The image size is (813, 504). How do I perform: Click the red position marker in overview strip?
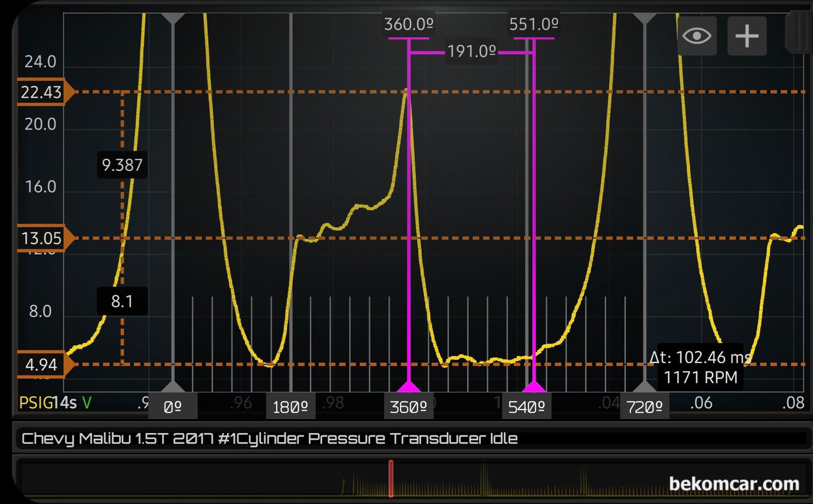pos(391,478)
